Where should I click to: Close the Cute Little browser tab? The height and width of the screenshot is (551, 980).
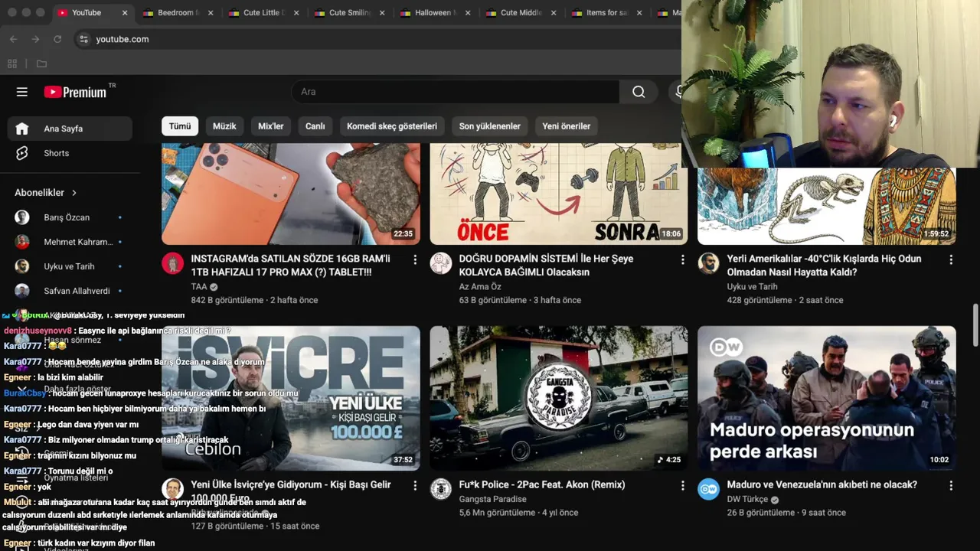(x=296, y=13)
